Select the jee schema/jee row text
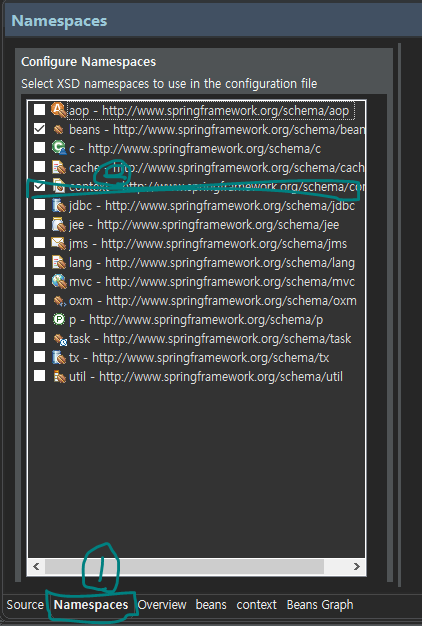Viewport: 422px width, 626px height. click(x=204, y=225)
